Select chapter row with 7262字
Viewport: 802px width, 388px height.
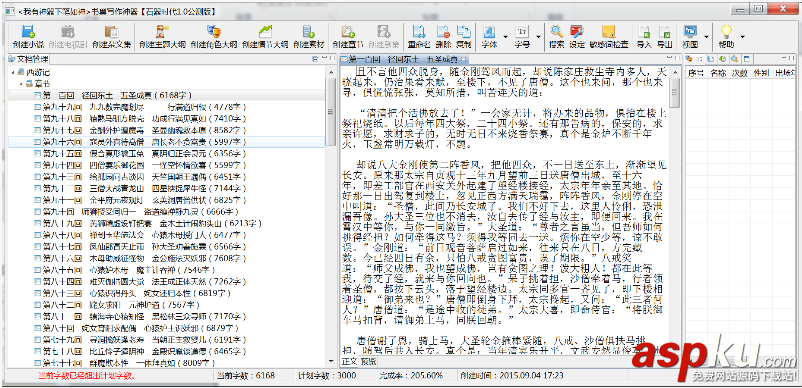tap(167, 282)
